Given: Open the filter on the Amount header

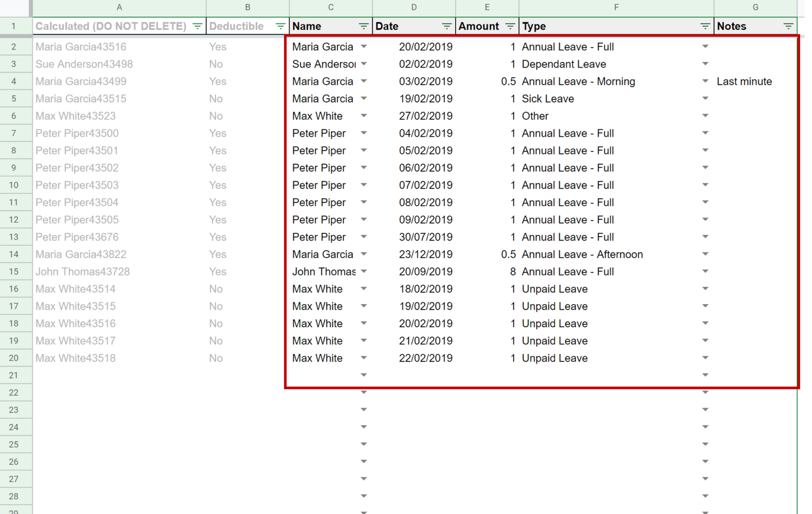Looking at the screenshot, I should coord(510,26).
